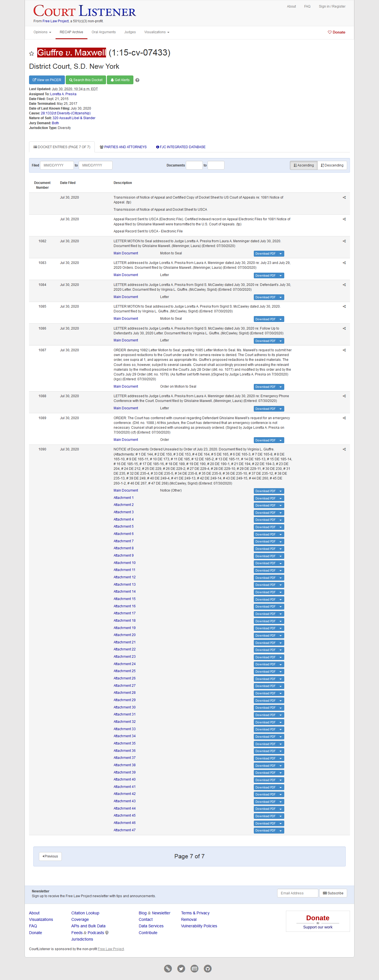Click the help question mark icon beside Get Alerts
The image size is (379, 980).
point(137,80)
